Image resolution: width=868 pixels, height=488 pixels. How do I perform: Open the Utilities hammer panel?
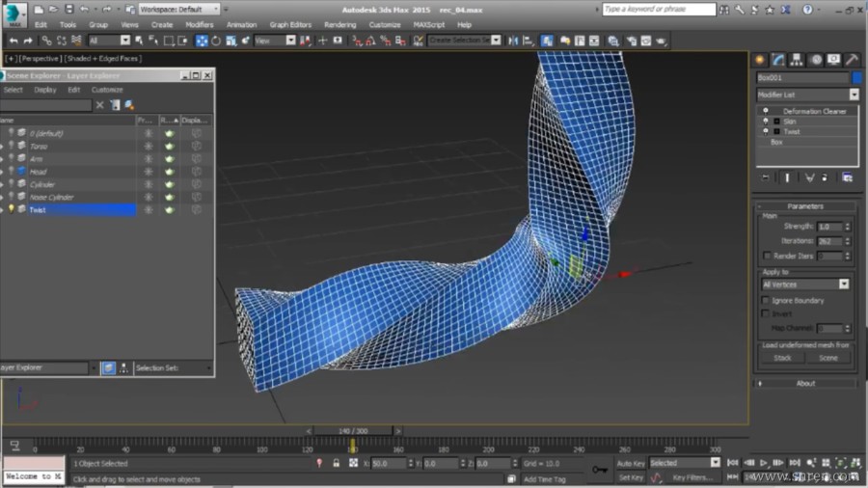850,60
